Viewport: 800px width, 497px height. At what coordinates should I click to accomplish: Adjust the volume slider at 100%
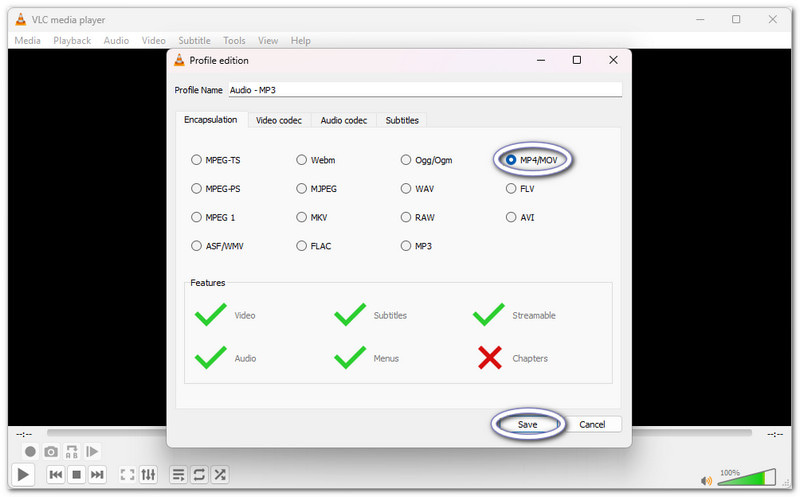point(746,478)
